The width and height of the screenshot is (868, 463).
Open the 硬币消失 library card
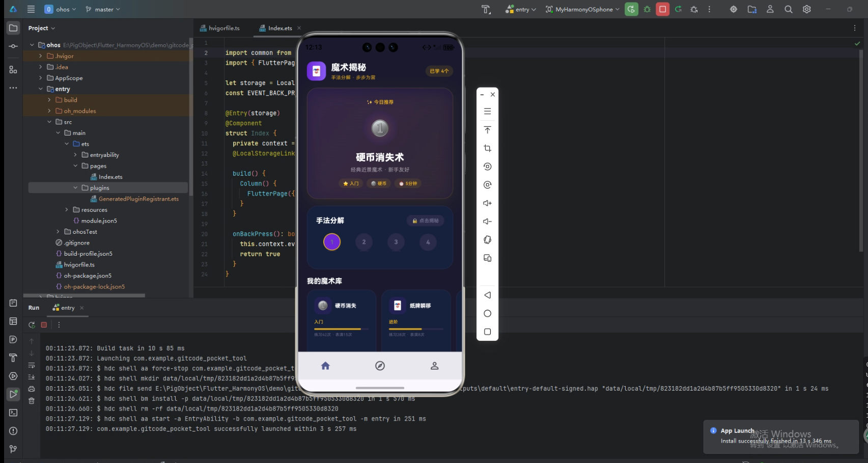(x=342, y=320)
